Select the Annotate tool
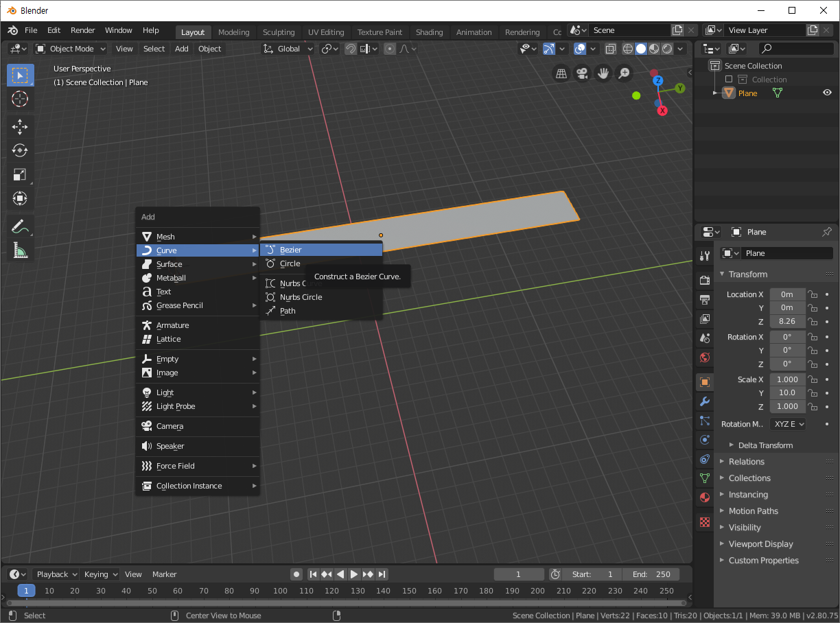Viewport: 840px width, 623px height. tap(20, 226)
